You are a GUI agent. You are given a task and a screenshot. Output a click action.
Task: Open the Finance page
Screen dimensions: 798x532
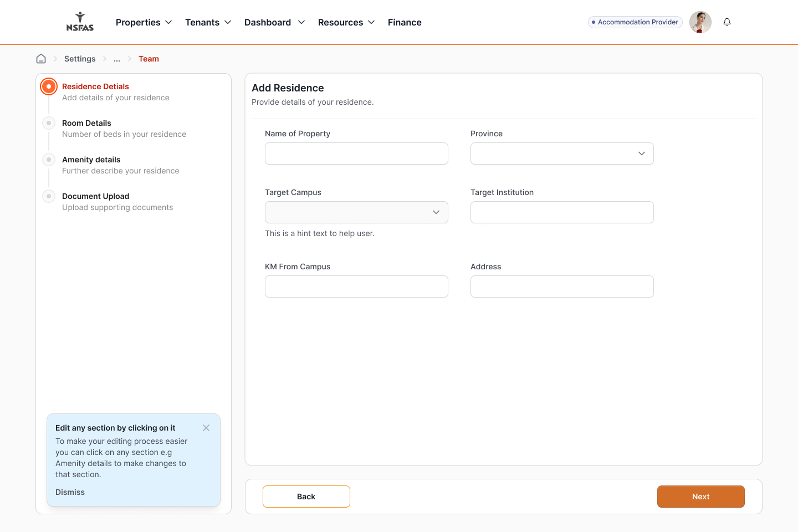[405, 22]
